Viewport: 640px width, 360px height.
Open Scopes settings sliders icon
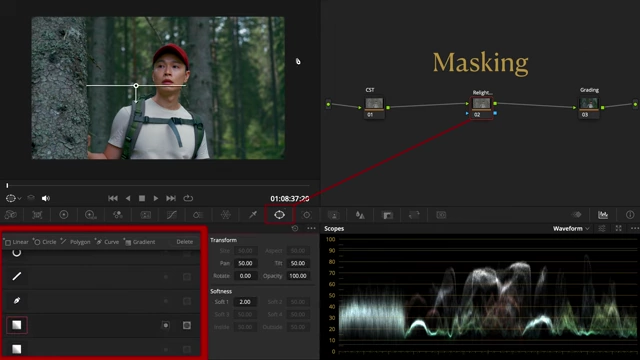602,229
